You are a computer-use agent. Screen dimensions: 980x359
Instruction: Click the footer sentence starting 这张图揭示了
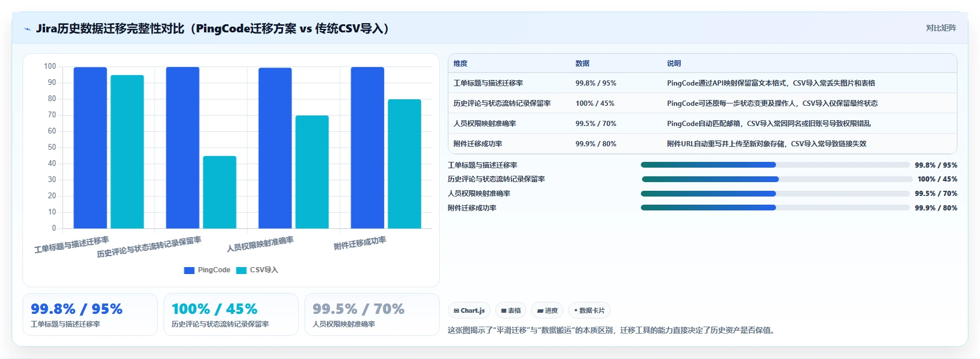pos(612,330)
